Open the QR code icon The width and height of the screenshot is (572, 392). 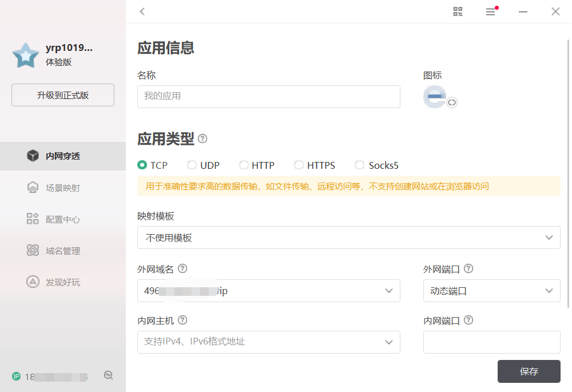(458, 11)
